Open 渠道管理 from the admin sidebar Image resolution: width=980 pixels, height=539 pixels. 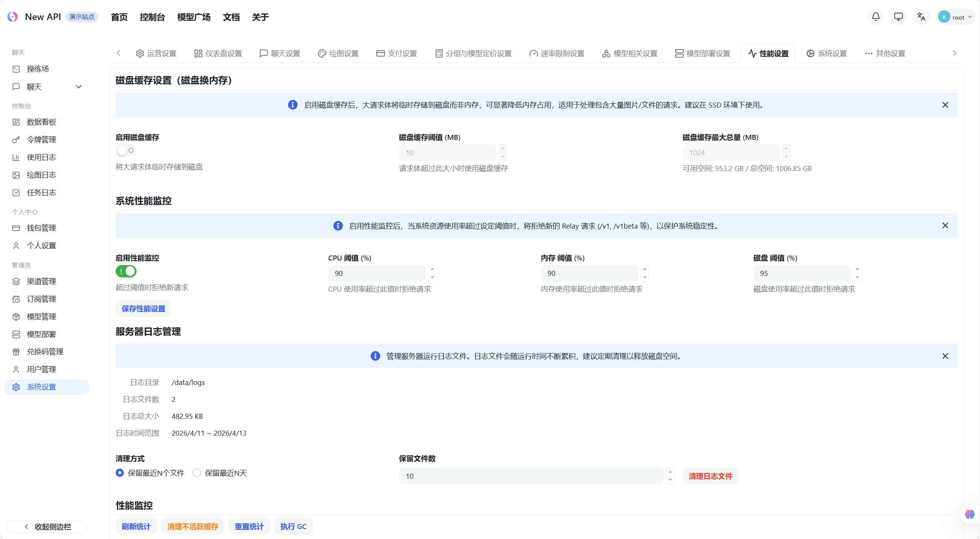point(42,281)
